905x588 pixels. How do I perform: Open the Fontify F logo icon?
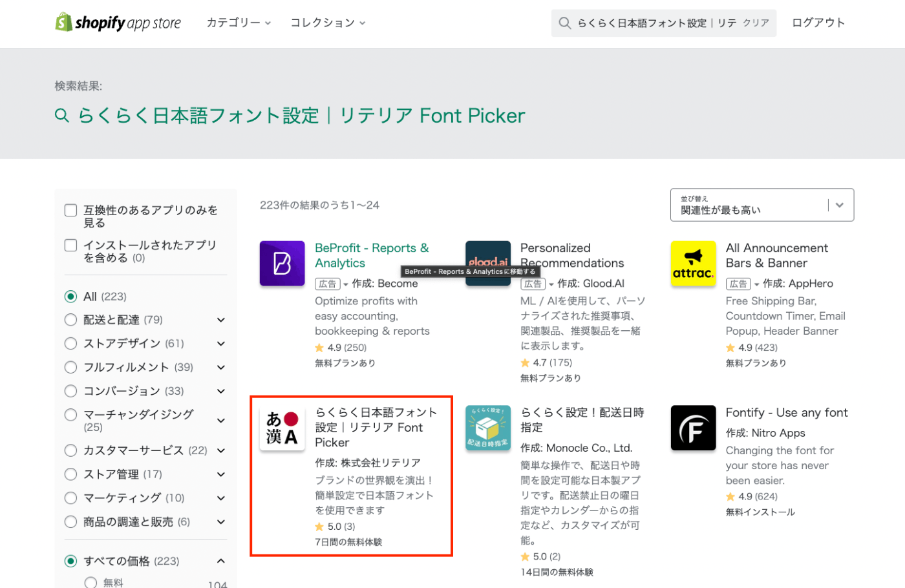click(x=693, y=428)
